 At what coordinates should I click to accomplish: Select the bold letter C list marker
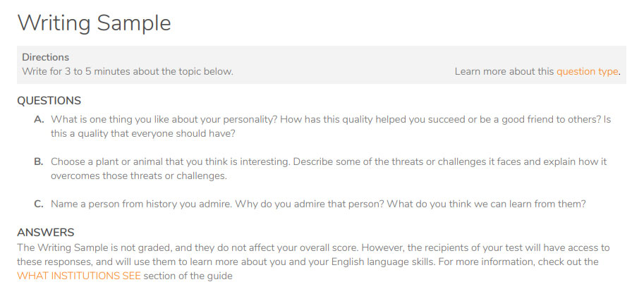39,204
